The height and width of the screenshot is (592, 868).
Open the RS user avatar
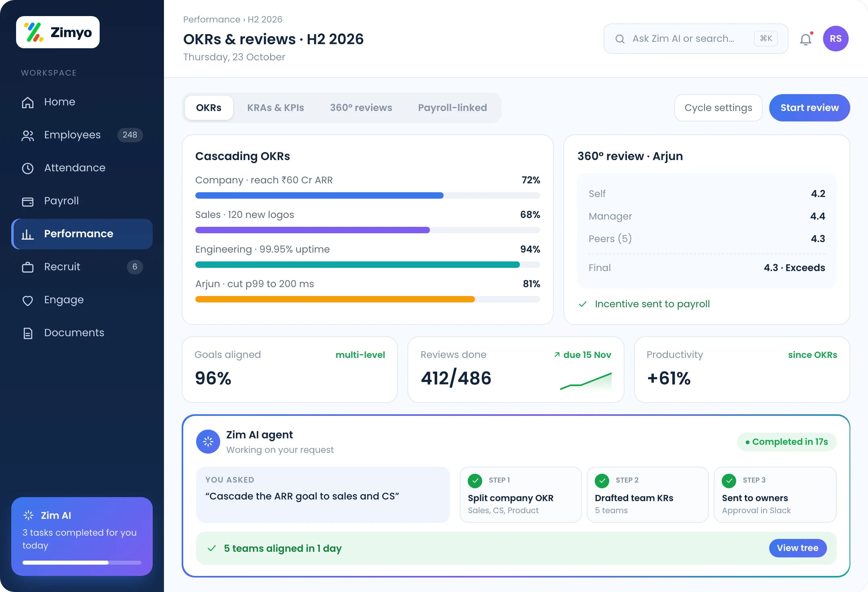click(x=835, y=39)
